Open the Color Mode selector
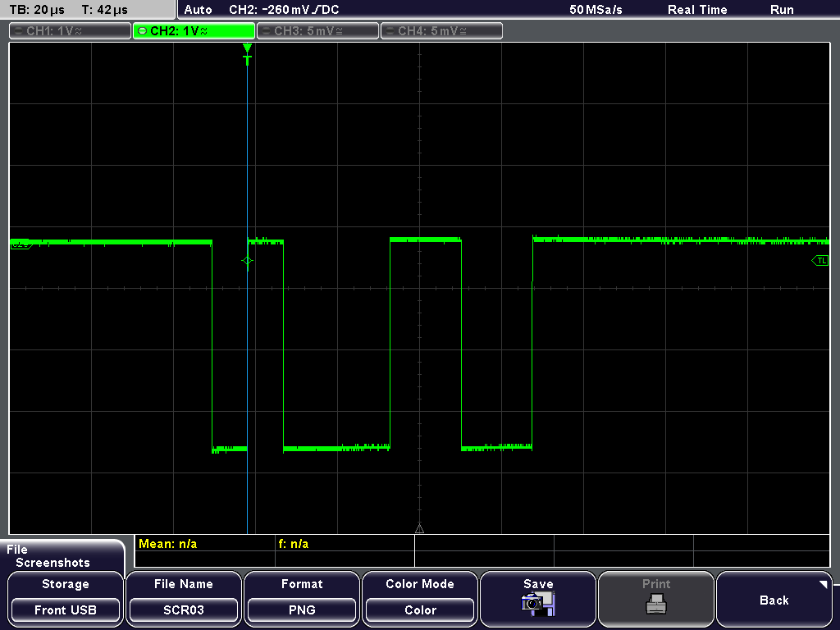The height and width of the screenshot is (630, 840). (x=420, y=599)
